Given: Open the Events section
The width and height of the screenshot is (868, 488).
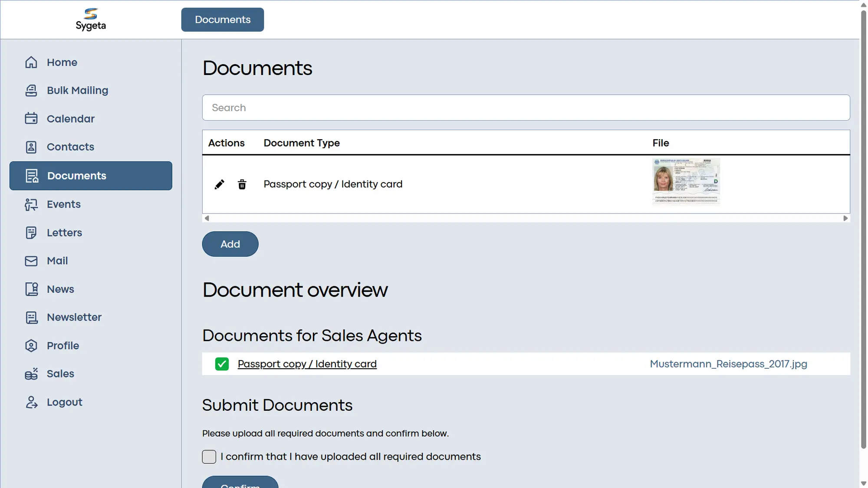Looking at the screenshot, I should pyautogui.click(x=63, y=204).
